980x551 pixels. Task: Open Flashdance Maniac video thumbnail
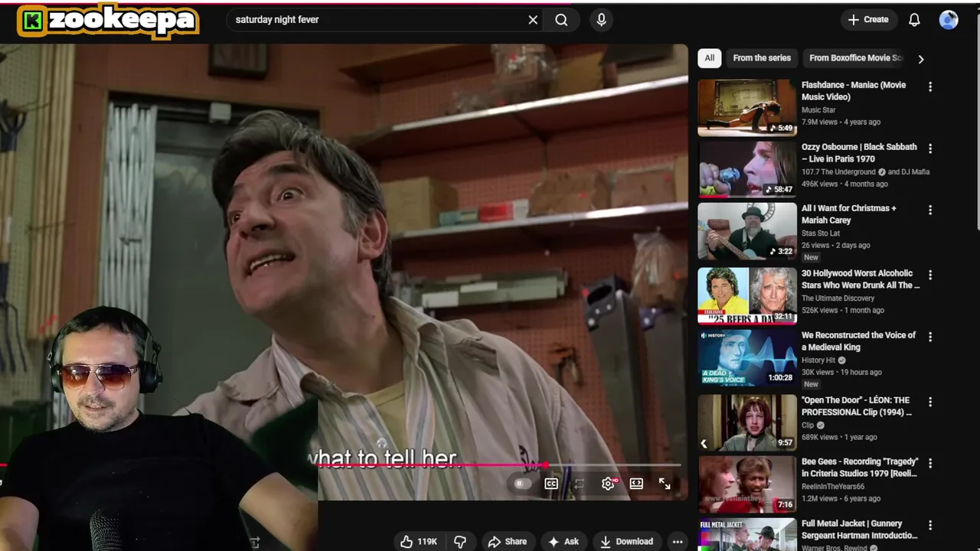click(x=747, y=107)
